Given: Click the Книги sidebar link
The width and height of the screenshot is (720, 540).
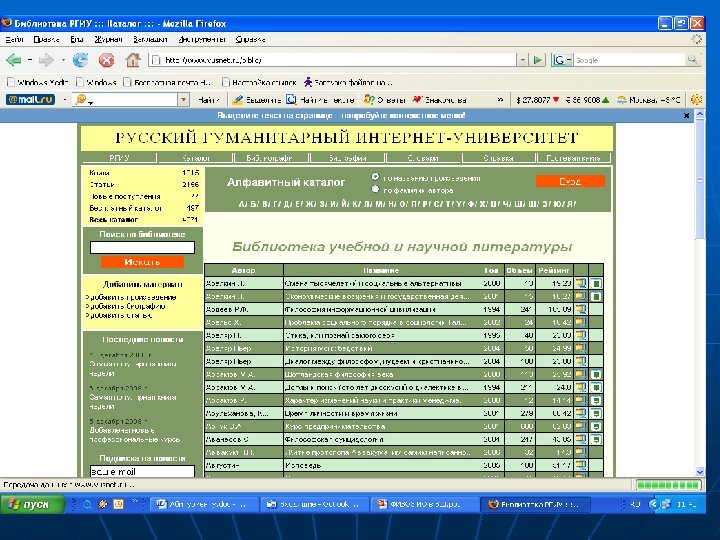Looking at the screenshot, I should pyautogui.click(x=100, y=173).
